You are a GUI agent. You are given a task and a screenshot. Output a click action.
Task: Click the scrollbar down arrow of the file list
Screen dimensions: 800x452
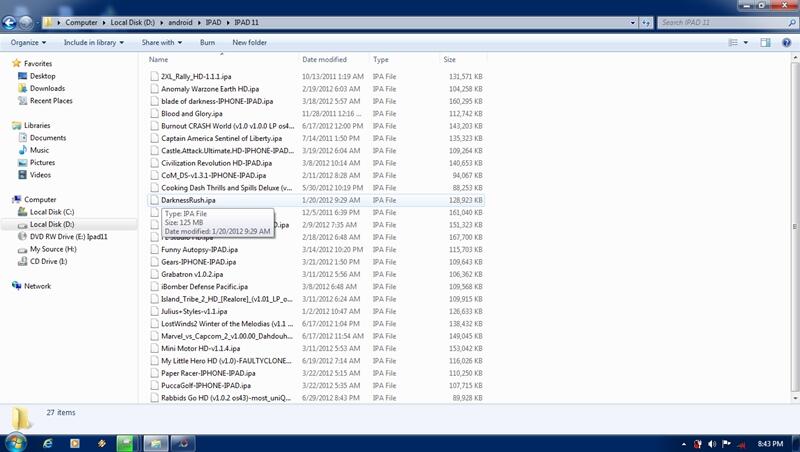pos(795,398)
